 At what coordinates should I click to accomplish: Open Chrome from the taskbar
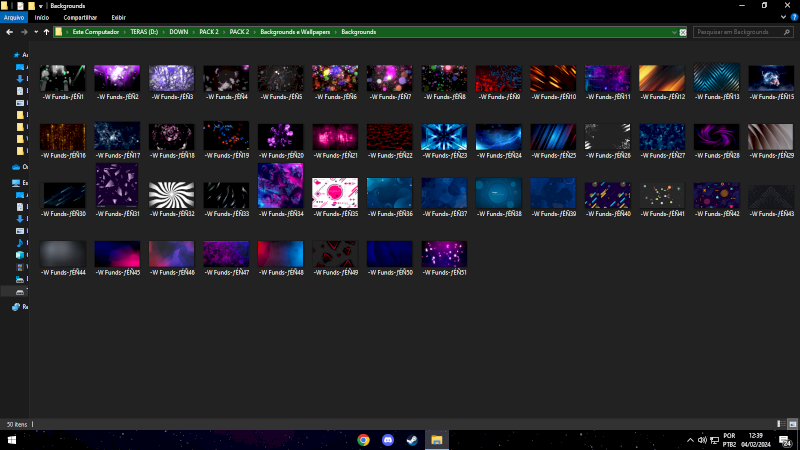(x=363, y=440)
